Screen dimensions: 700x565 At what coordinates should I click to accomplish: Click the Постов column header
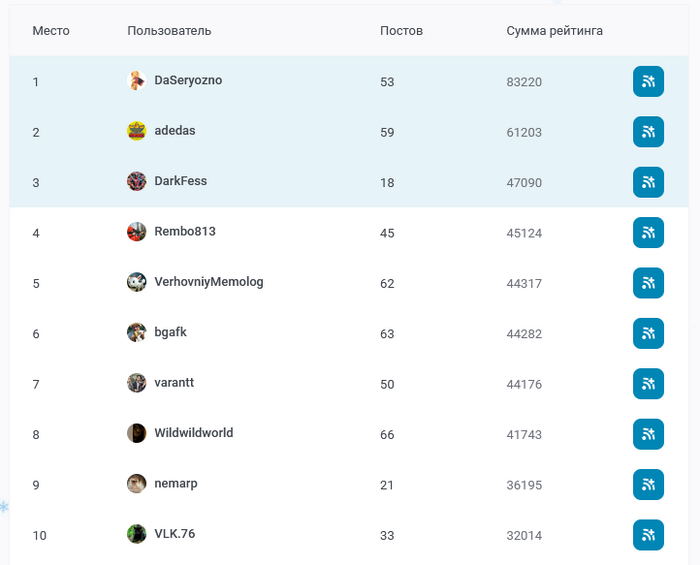[x=401, y=31]
